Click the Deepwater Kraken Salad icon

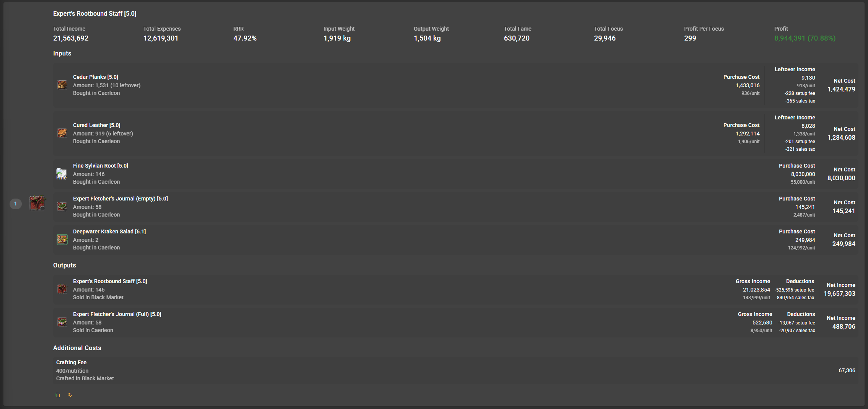point(62,240)
